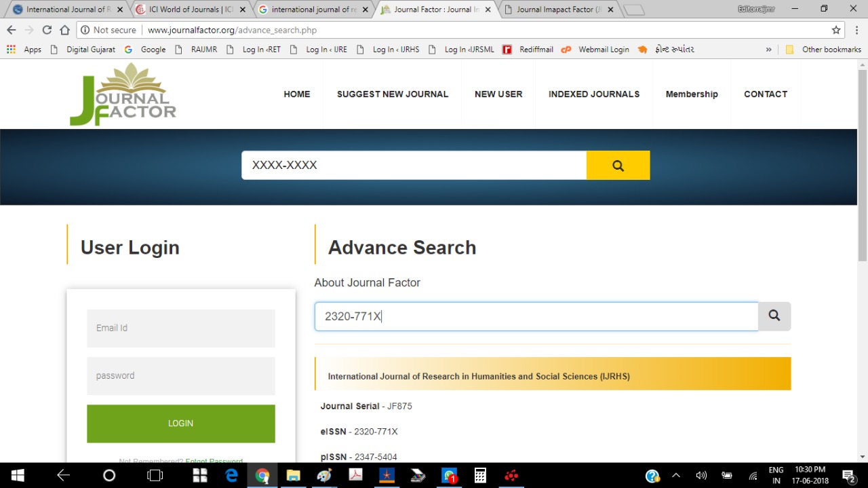
Task: Open the INDEXED JOURNALS menu item
Action: [594, 94]
